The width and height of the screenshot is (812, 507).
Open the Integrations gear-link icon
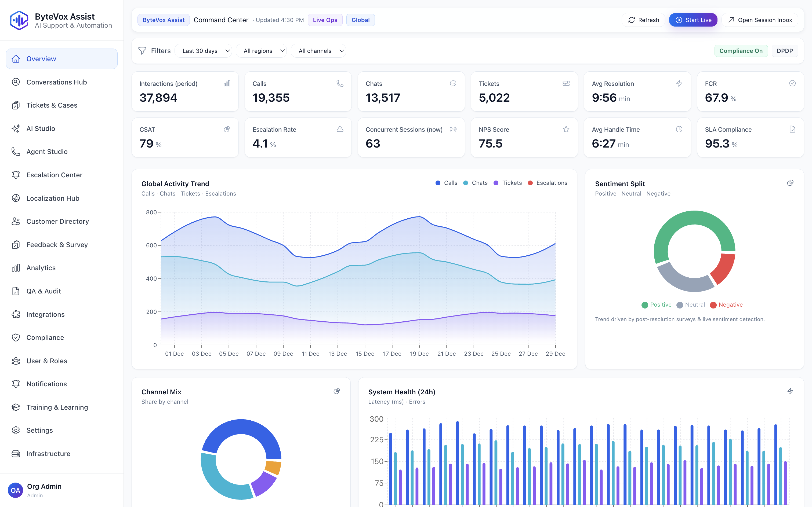tap(16, 314)
